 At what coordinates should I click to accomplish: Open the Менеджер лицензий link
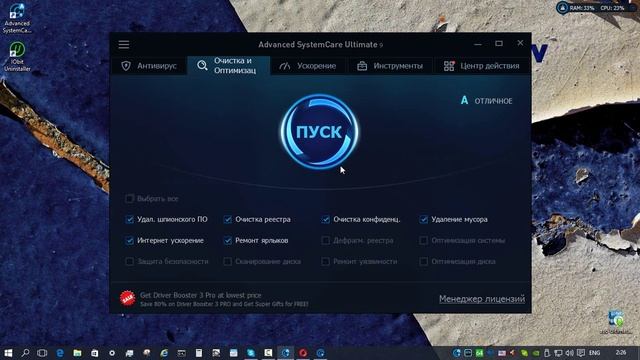482,299
